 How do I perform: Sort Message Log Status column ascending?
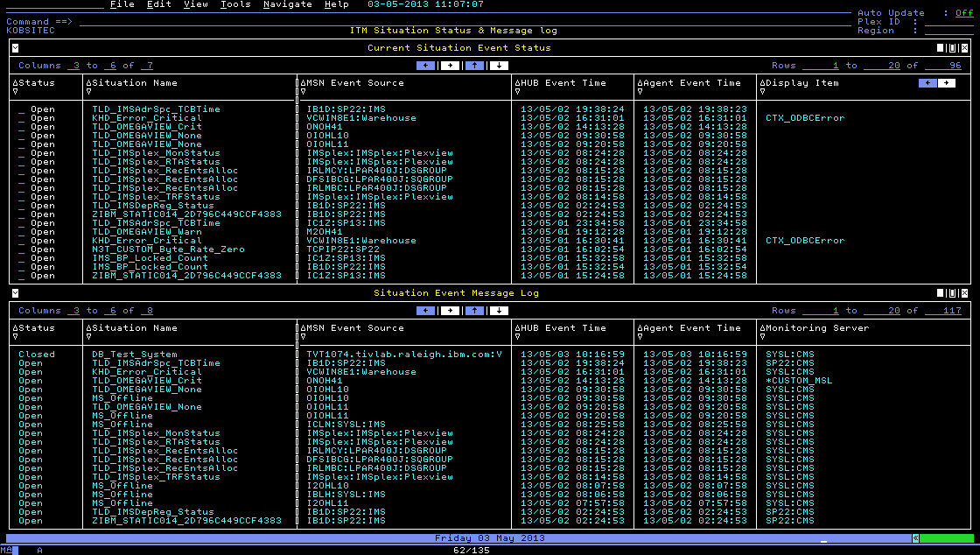(x=15, y=327)
